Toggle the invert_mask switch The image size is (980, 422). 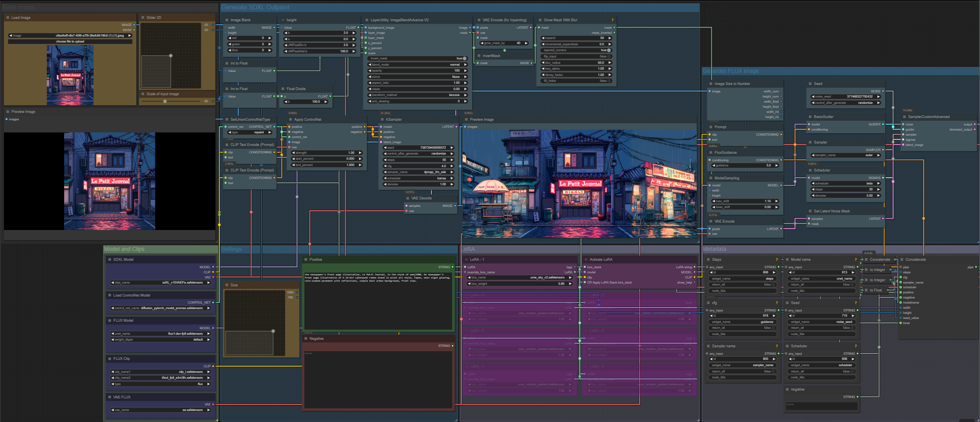[464, 59]
